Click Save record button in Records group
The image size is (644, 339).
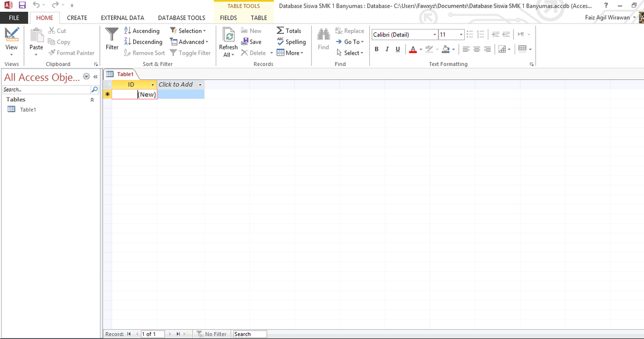coord(251,42)
